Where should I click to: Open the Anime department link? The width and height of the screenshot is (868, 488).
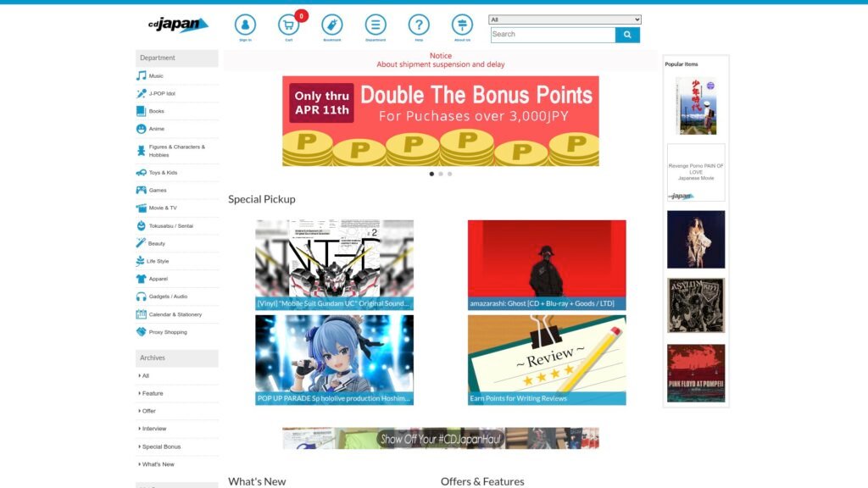pyautogui.click(x=157, y=129)
